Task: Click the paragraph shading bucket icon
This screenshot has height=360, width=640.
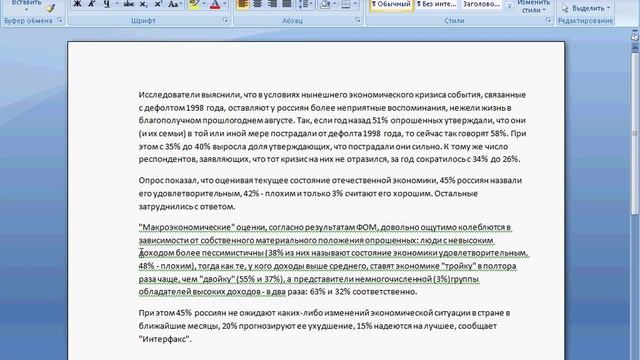Action: click(x=325, y=4)
